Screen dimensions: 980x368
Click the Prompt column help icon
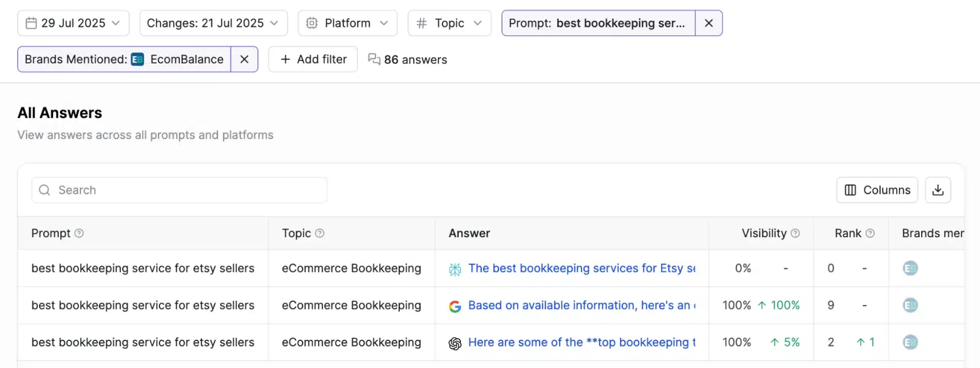pyautogui.click(x=79, y=233)
